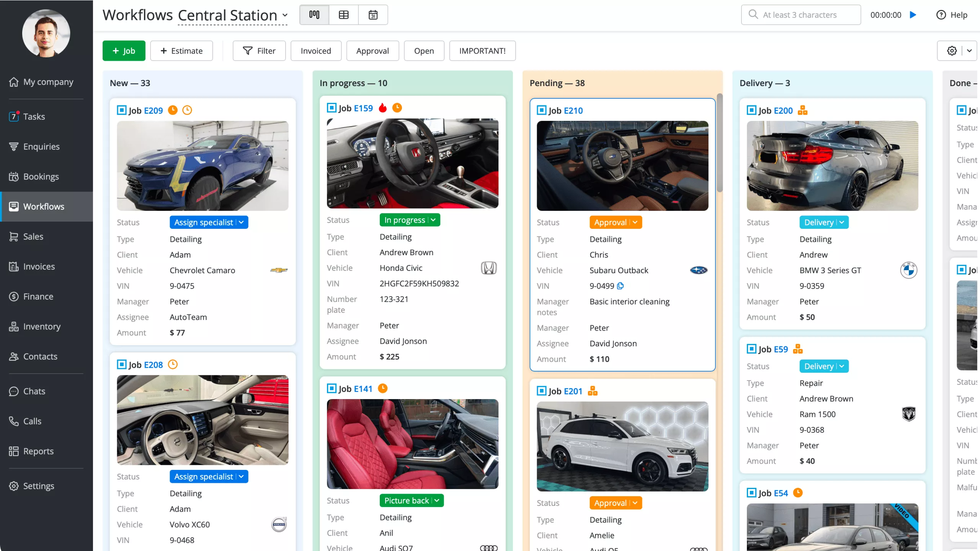Start the timer play button
This screenshot has width=980, height=551.
click(x=913, y=15)
